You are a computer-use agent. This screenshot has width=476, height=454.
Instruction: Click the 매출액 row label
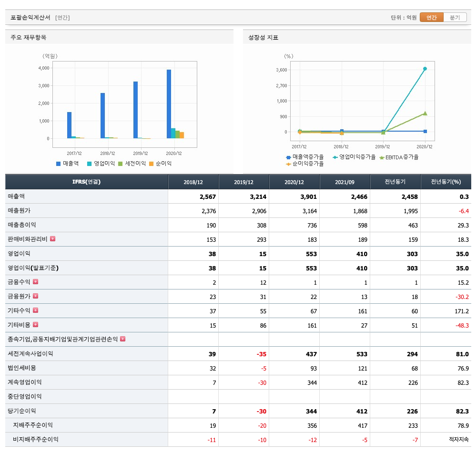pyautogui.click(x=16, y=196)
